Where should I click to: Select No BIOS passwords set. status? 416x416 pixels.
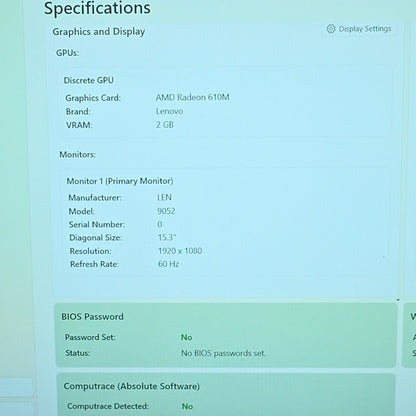click(x=223, y=353)
